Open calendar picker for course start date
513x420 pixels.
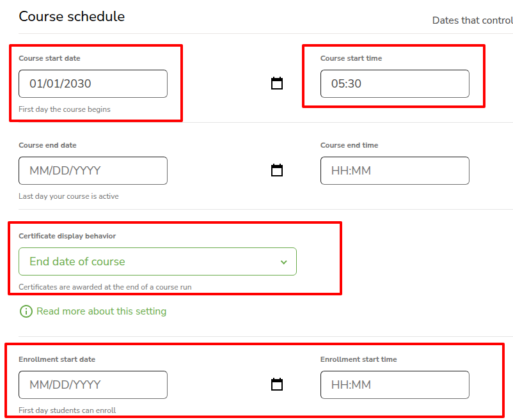click(x=277, y=83)
